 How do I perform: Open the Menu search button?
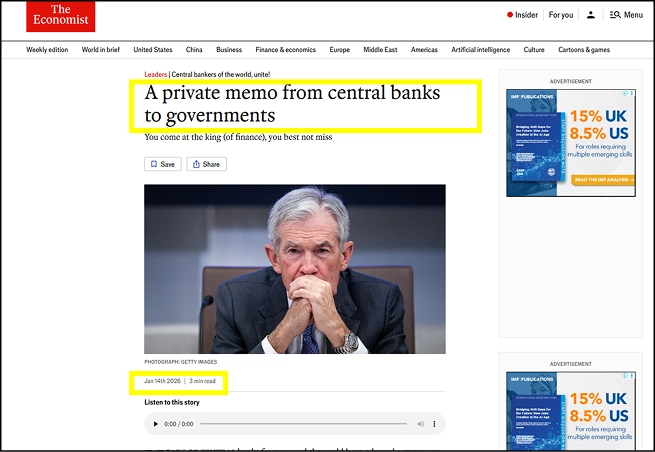[626, 15]
